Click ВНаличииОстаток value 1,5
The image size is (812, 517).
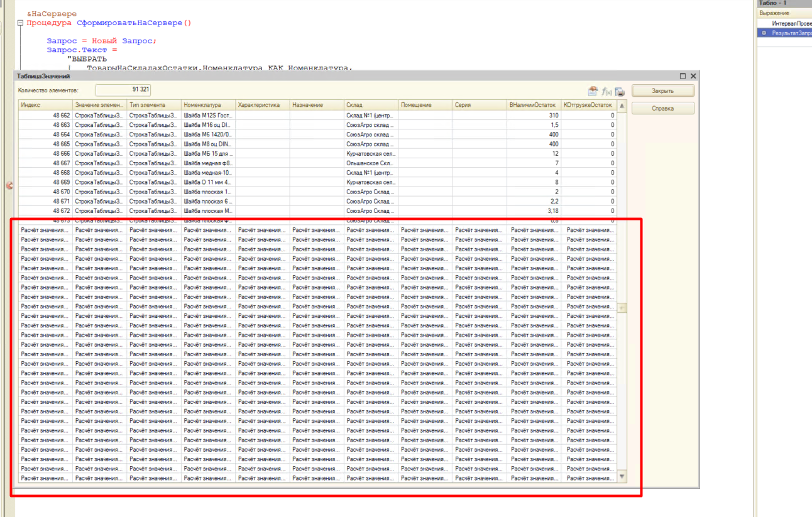click(x=534, y=125)
